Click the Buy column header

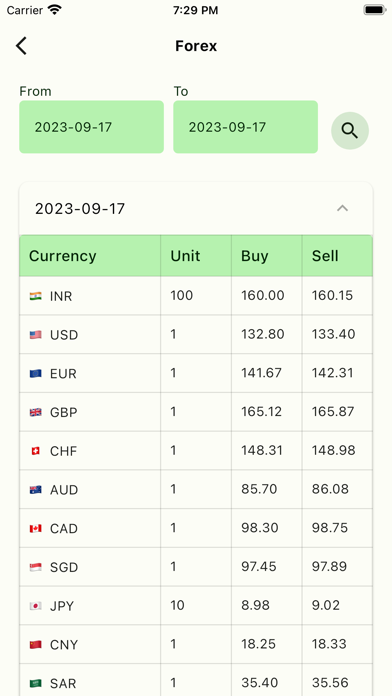[254, 256]
